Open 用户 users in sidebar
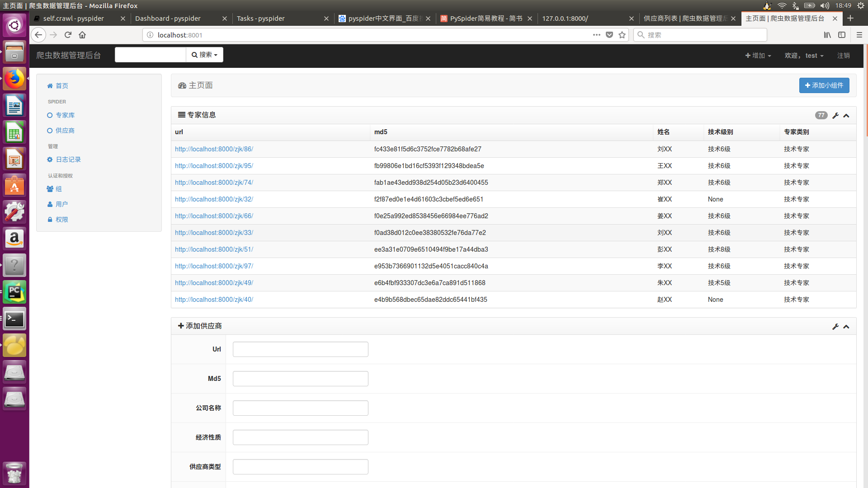This screenshot has height=488, width=868. [x=61, y=204]
